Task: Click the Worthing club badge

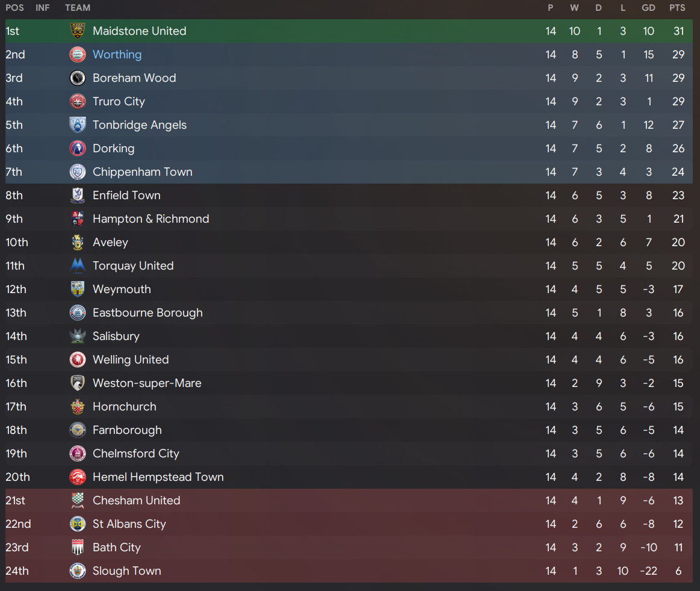Action: [78, 54]
